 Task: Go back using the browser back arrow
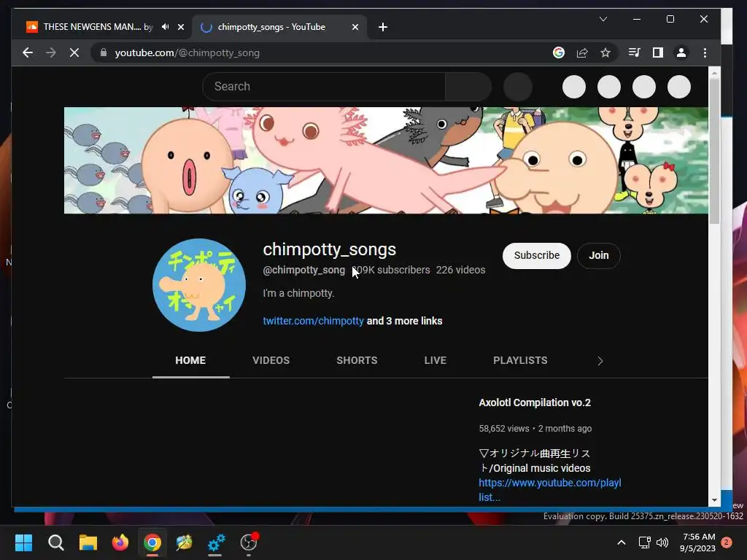(x=28, y=52)
